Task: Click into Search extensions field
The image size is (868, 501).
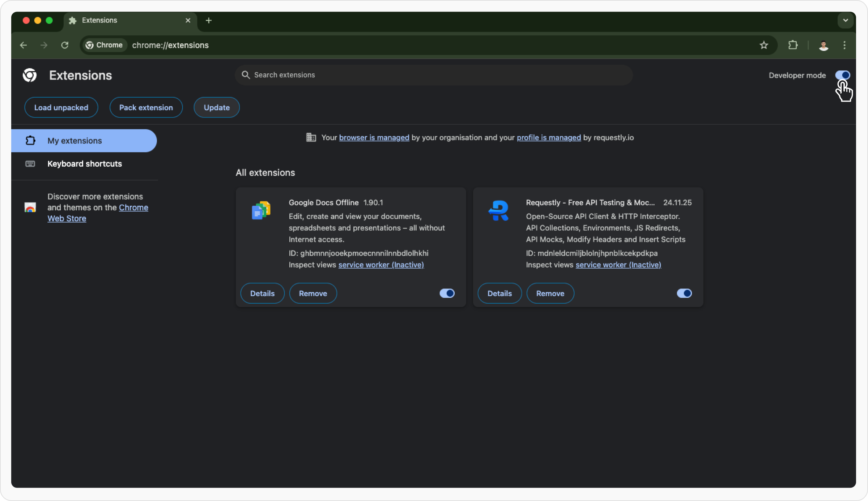Action: point(434,75)
